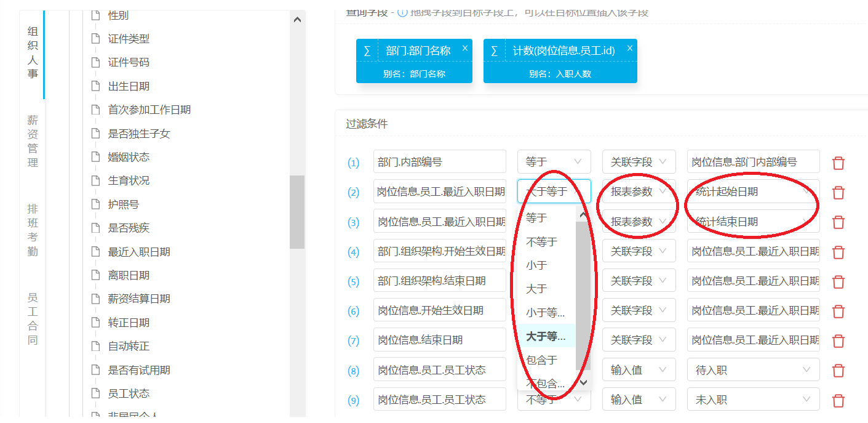Click field tree scroll up arrow

[297, 19]
